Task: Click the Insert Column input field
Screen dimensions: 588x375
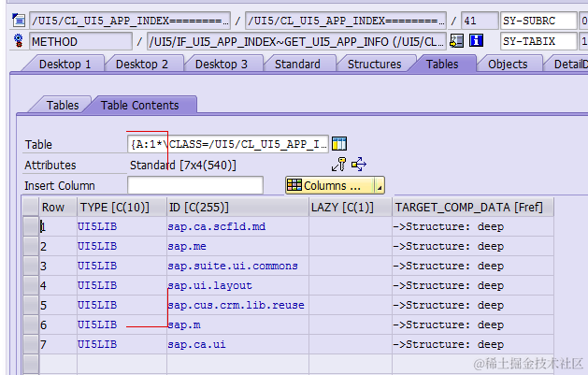Action: pyautogui.click(x=195, y=185)
